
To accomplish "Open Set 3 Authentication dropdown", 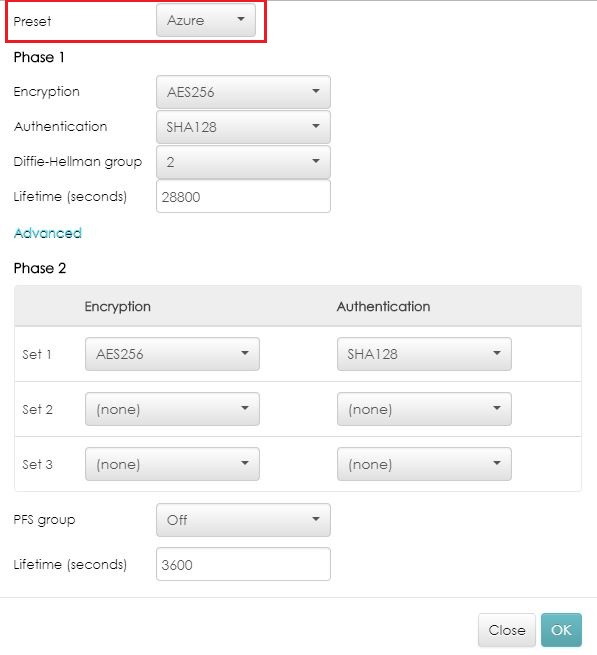I will tap(424, 464).
